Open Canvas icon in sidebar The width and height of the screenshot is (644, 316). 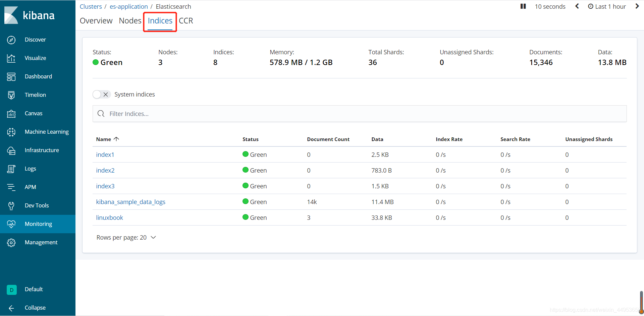pos(11,114)
